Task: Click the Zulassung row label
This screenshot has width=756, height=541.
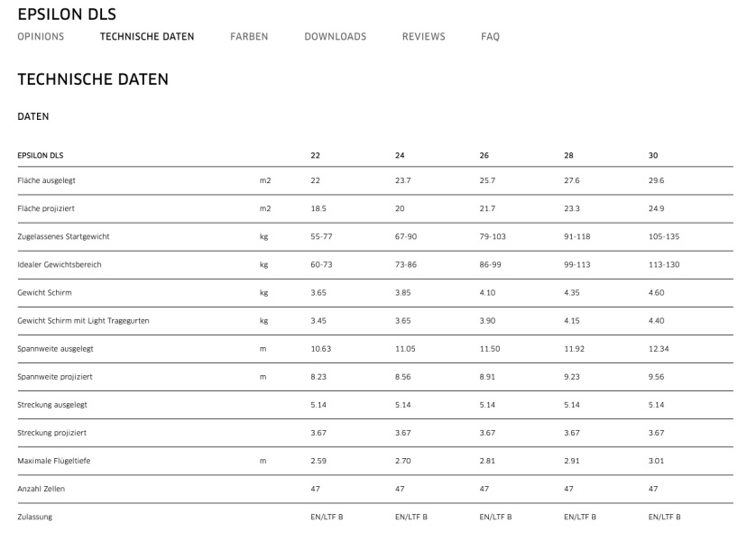Action: [34, 517]
